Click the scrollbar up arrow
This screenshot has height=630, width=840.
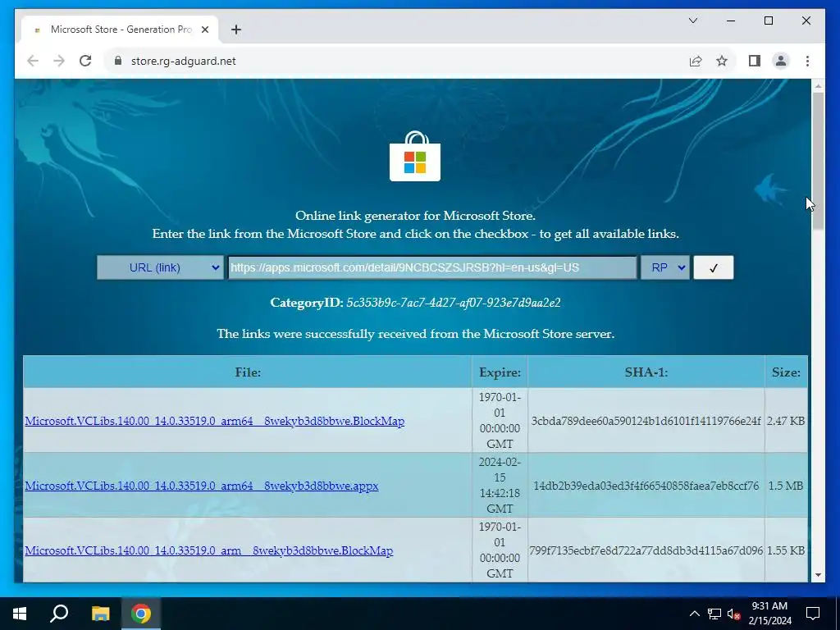(x=818, y=85)
